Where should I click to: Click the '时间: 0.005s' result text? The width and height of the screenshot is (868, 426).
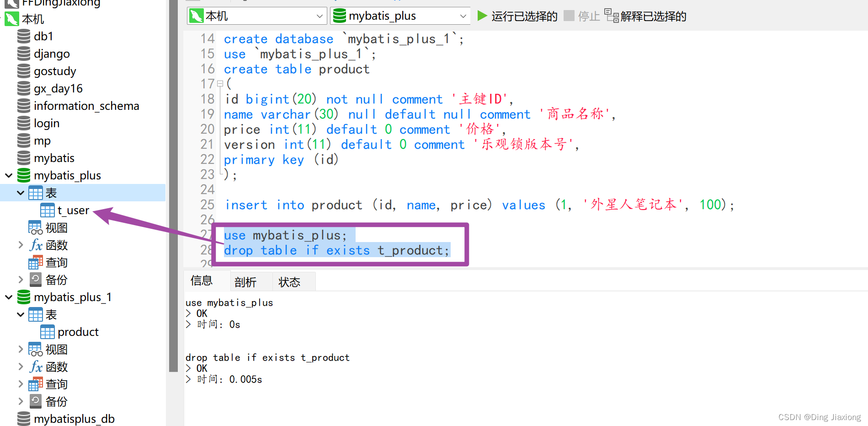(229, 379)
